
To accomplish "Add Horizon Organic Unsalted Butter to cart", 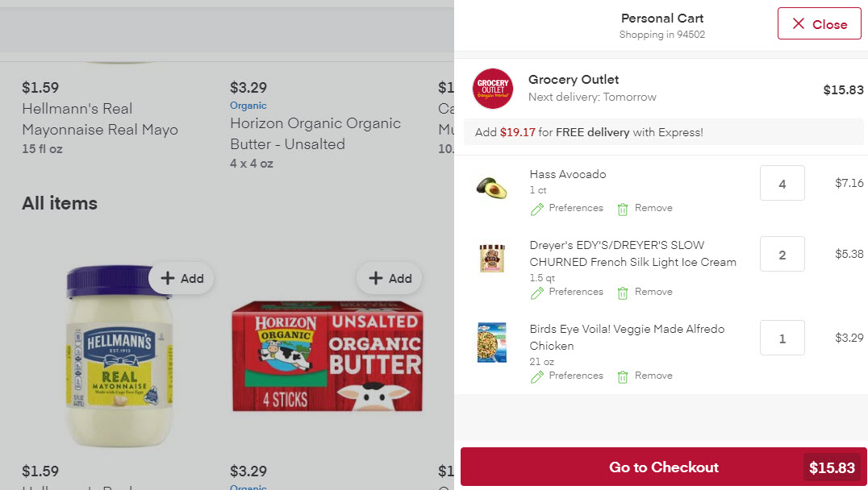I will [390, 279].
